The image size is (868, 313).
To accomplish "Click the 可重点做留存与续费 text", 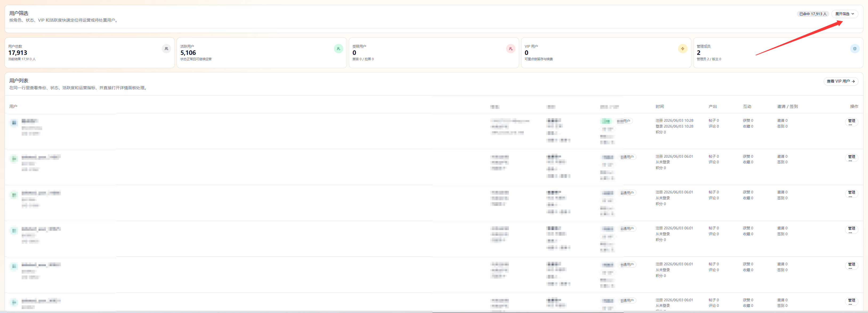I will coord(538,59).
